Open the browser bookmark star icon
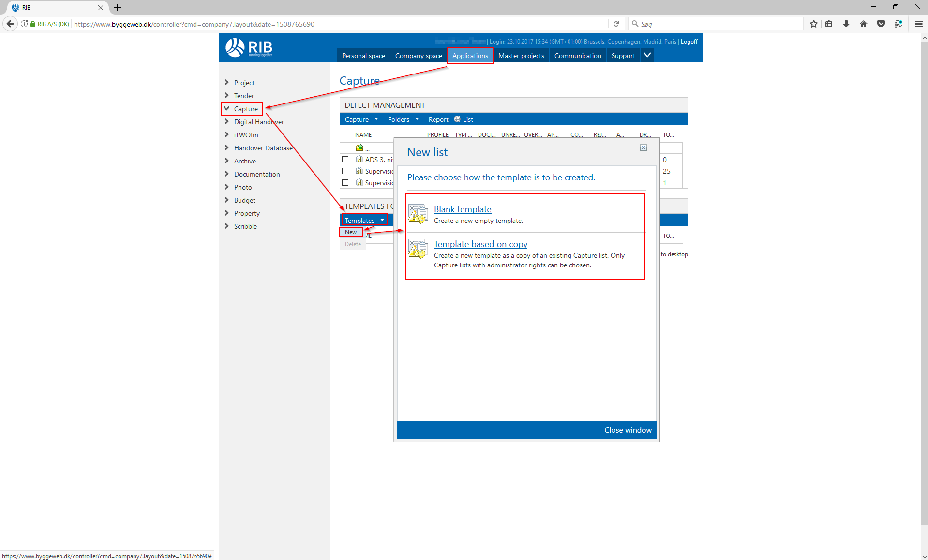This screenshot has height=560, width=928. tap(813, 24)
